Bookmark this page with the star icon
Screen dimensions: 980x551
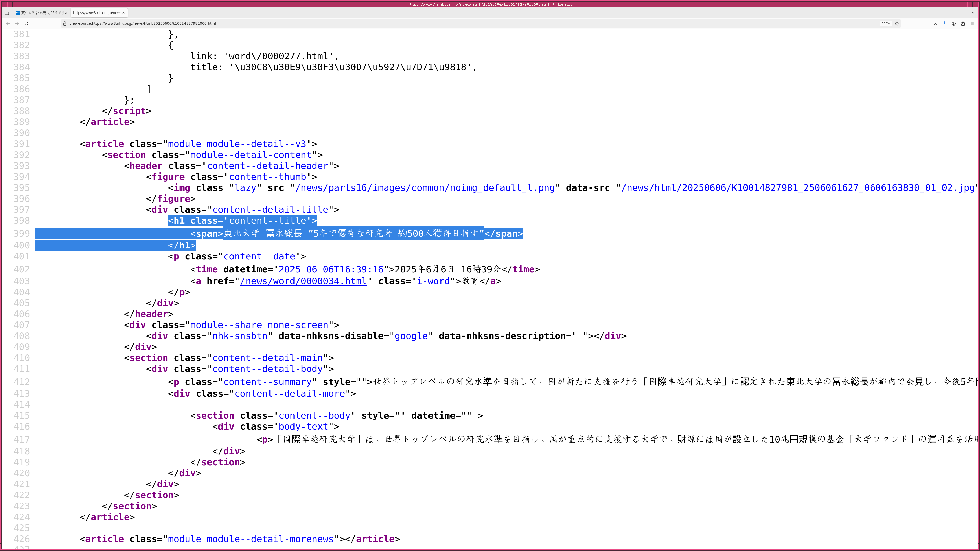click(x=897, y=23)
